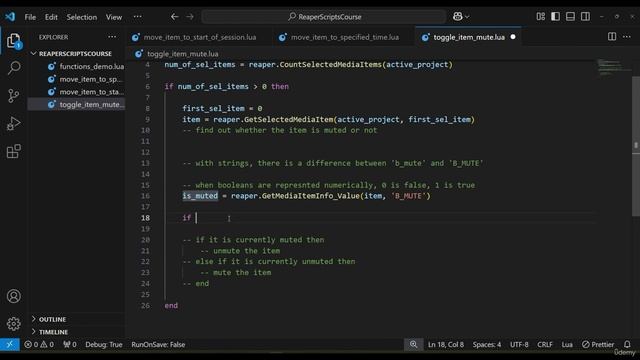Click the ports indicator showing 0
Viewport: 640px width, 360px height.
click(70, 344)
